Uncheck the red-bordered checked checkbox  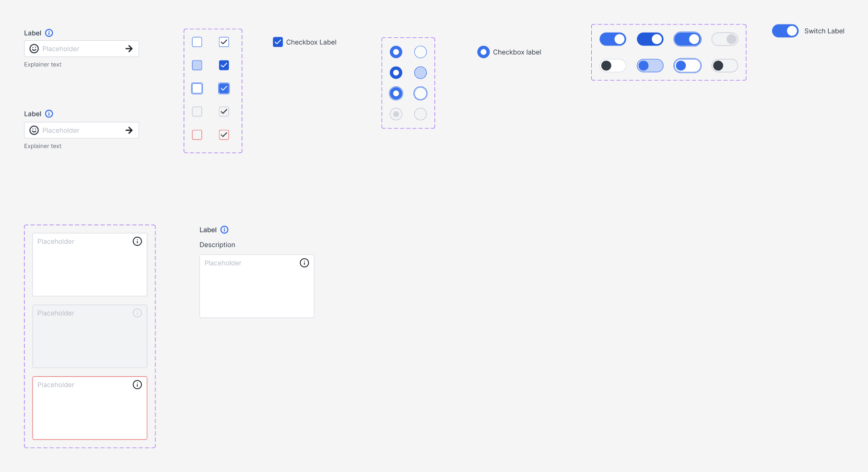(x=224, y=135)
